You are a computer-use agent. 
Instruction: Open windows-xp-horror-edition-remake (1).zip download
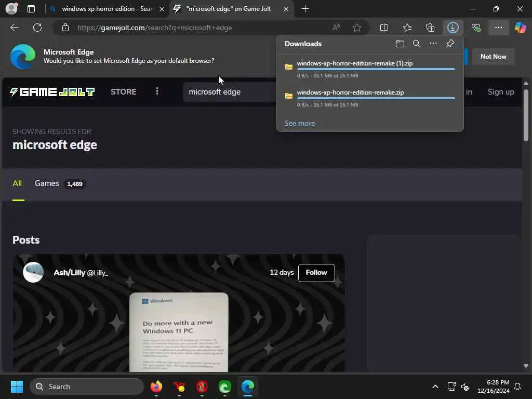tap(354, 63)
